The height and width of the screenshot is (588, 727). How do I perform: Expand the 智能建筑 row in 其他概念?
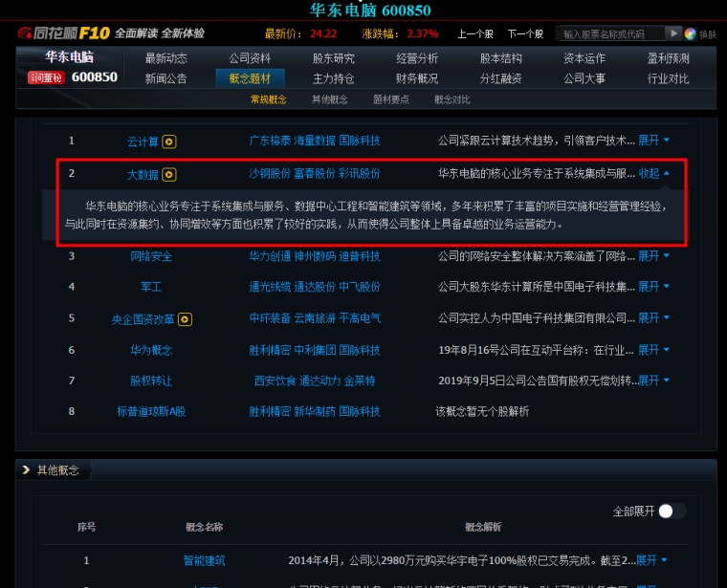[x=651, y=560]
